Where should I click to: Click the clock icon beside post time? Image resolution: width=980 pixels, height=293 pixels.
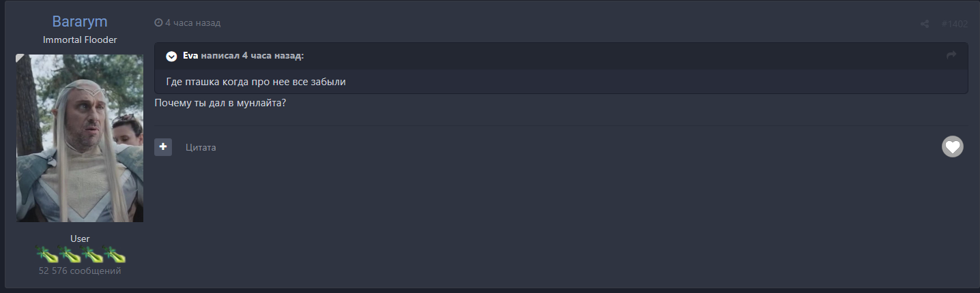tap(158, 23)
